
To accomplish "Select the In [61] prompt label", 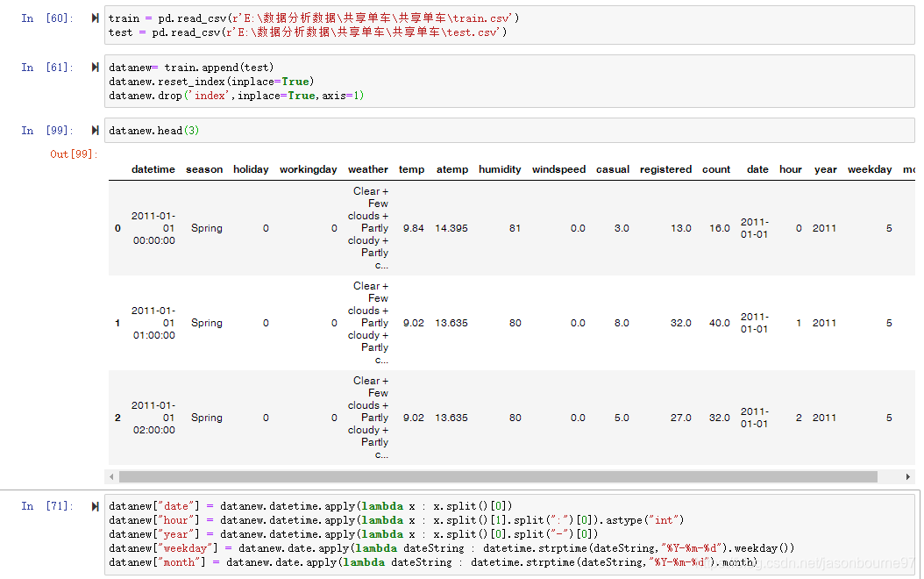I will pyautogui.click(x=47, y=68).
